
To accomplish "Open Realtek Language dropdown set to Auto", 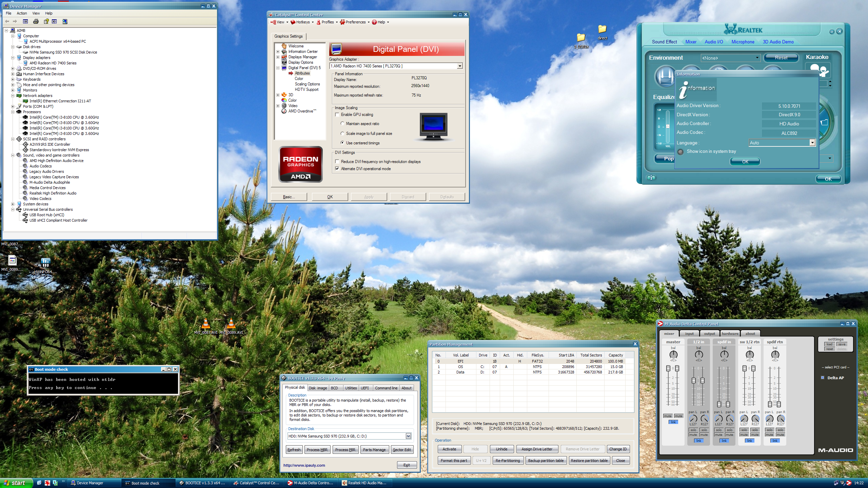I will point(812,143).
